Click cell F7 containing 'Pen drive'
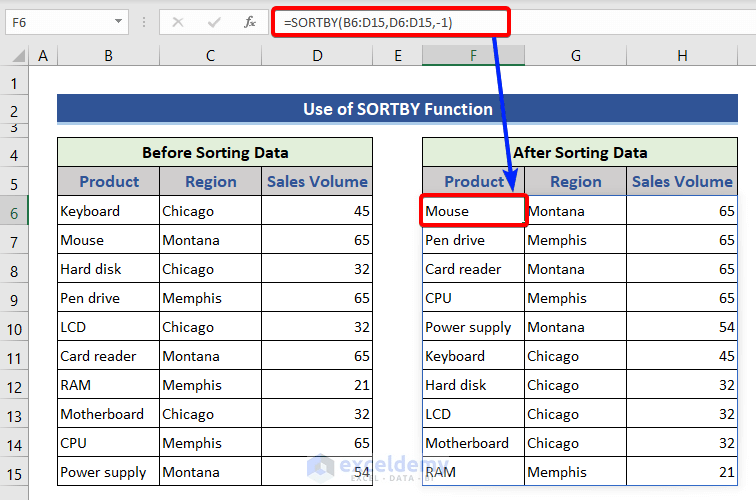This screenshot has width=756, height=500. pyautogui.click(x=473, y=240)
